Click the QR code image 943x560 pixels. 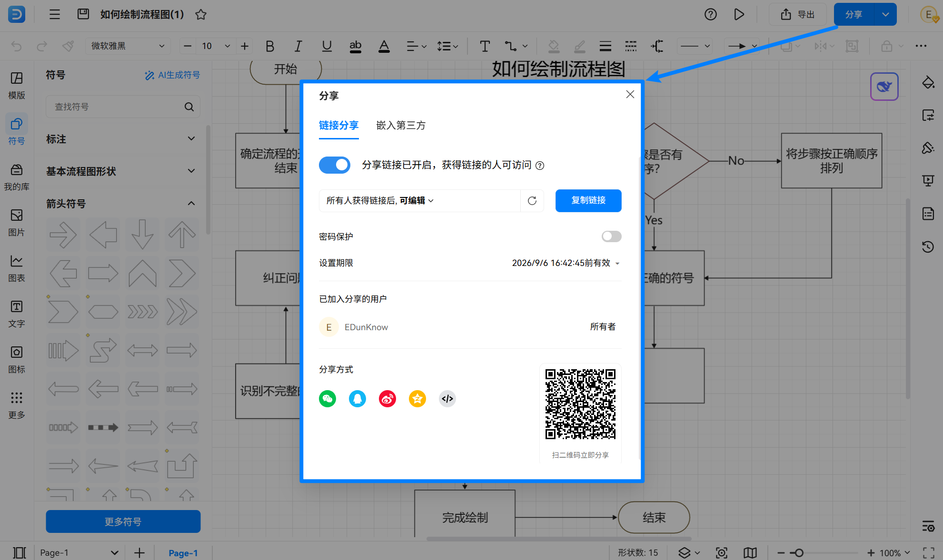[x=580, y=404]
